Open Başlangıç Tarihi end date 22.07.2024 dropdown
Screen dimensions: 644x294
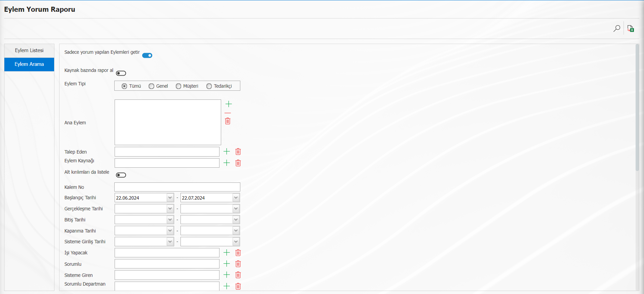(236, 198)
